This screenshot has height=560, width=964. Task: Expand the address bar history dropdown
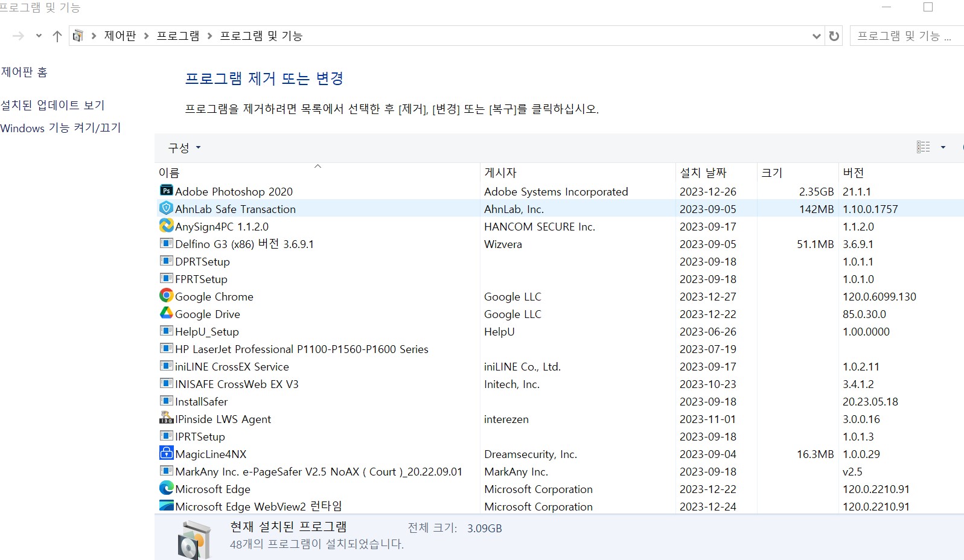point(817,36)
